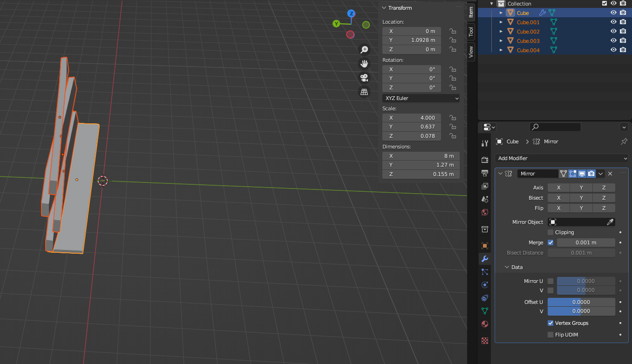Screen dimensions: 632x364
Task: Open the World properties globe tab
Action: [x=485, y=212]
